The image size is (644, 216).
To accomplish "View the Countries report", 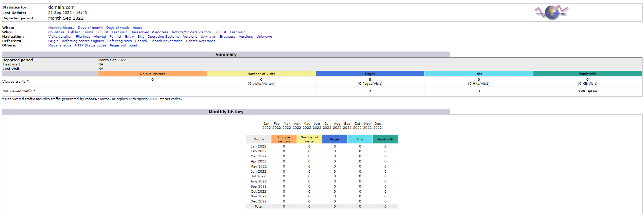I will point(56,32).
